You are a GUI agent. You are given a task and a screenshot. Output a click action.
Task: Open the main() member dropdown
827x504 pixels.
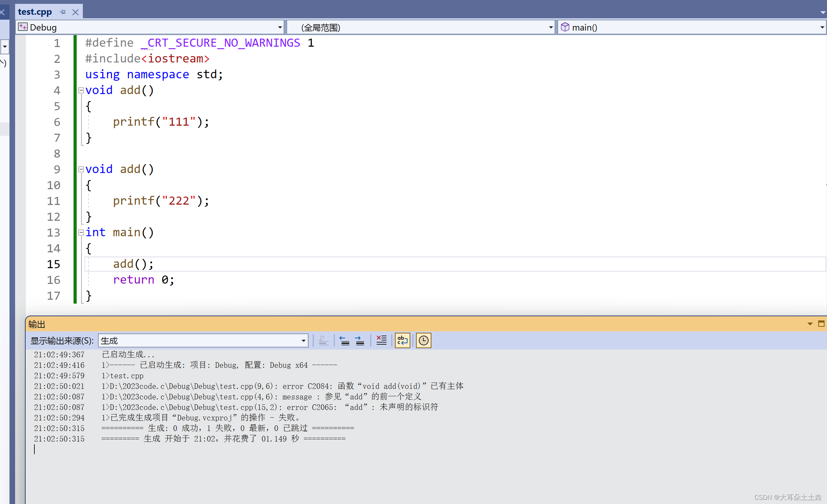(822, 27)
